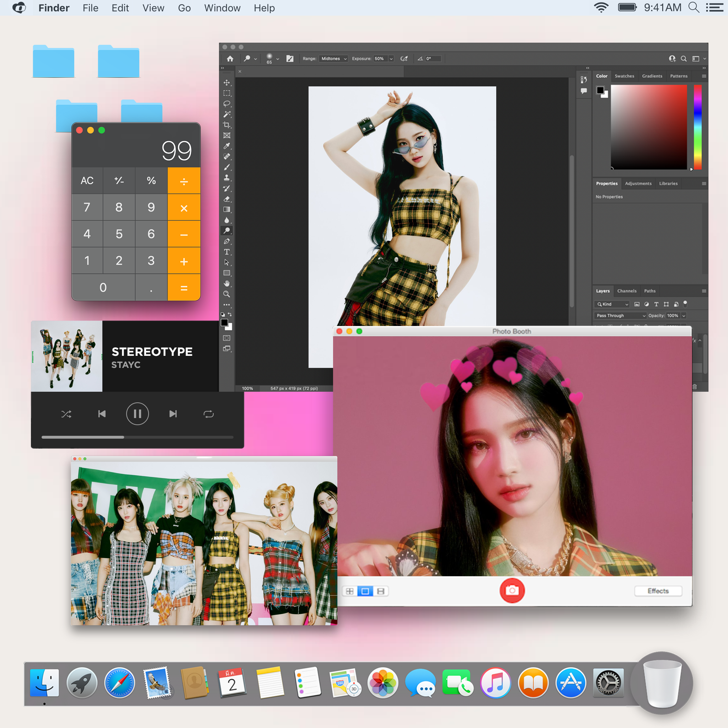Expand the Pass Through blend mode dropdown
The width and height of the screenshot is (728, 728).
[x=621, y=315]
